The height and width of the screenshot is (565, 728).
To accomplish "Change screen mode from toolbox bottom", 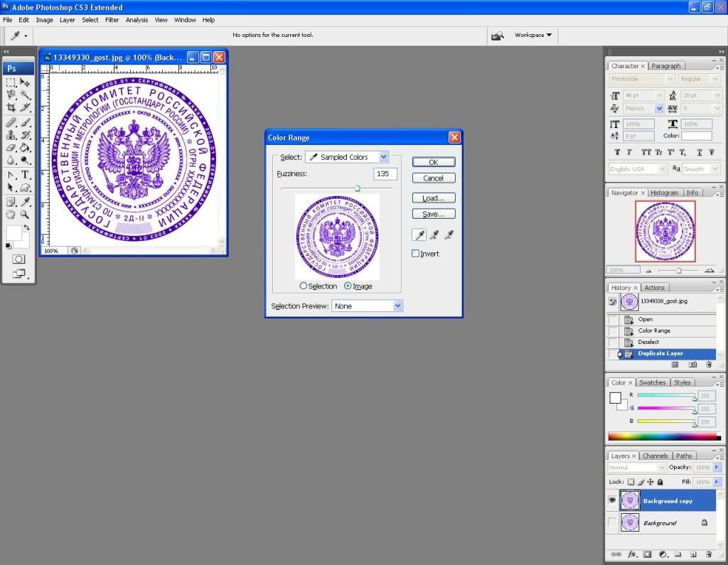I will (x=18, y=274).
